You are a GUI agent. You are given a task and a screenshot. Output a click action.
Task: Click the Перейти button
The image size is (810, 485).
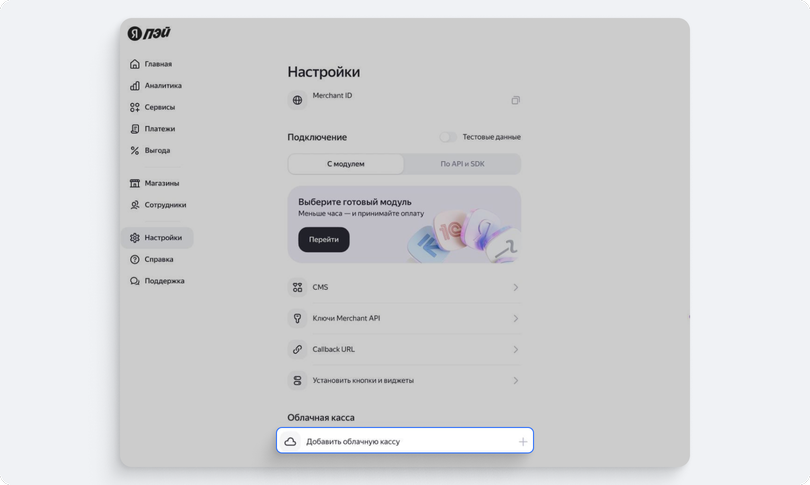point(324,240)
